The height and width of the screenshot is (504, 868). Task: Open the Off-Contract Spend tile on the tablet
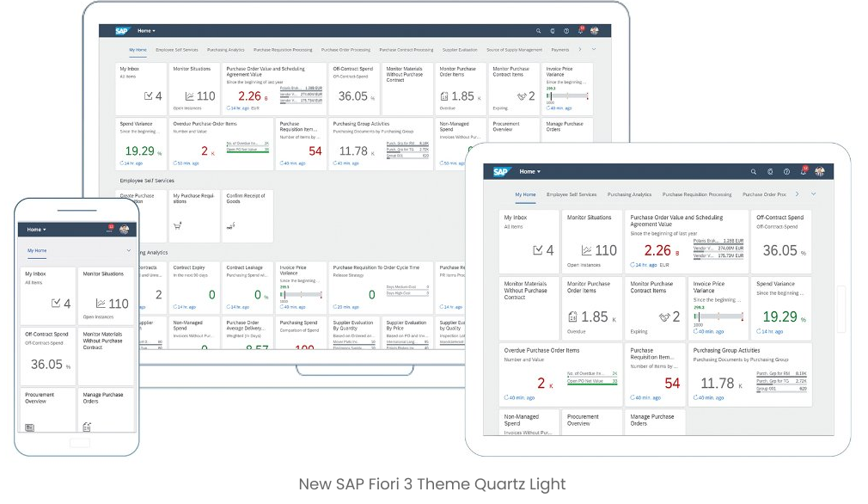point(781,242)
